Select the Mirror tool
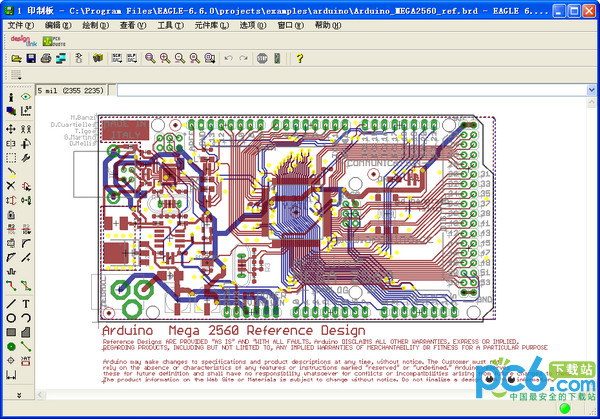The height and width of the screenshot is (419, 600). point(11,143)
